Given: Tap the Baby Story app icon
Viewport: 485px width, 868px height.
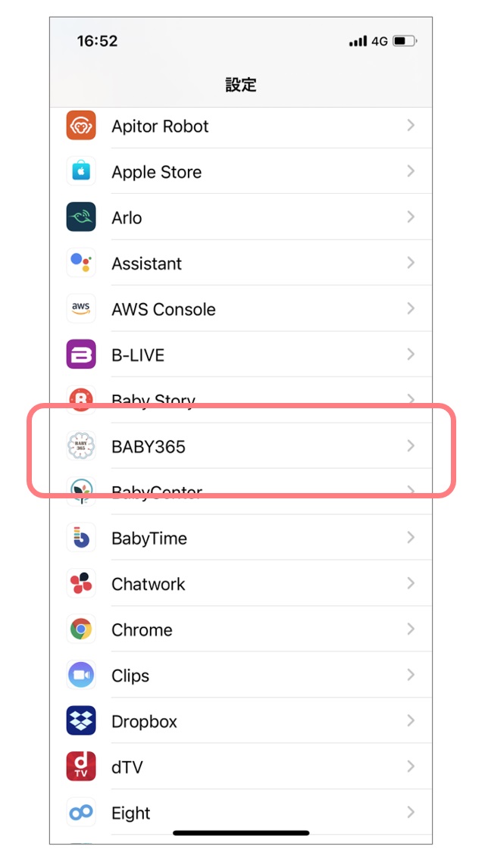Looking at the screenshot, I should pos(81,399).
